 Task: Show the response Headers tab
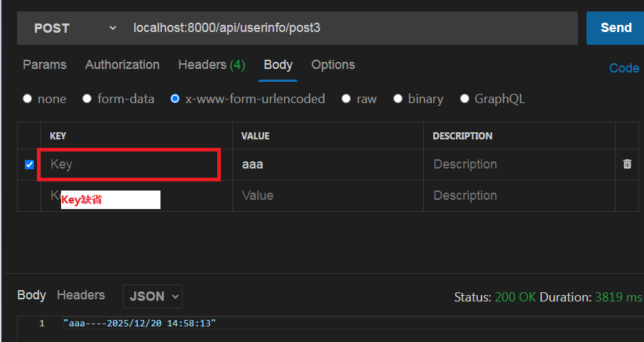pyautogui.click(x=81, y=295)
